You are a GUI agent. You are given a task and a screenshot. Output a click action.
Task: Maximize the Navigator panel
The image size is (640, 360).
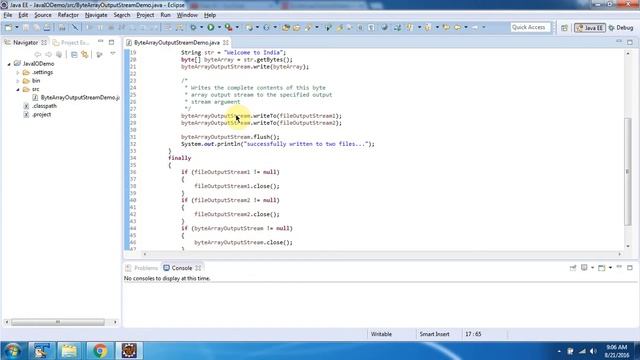(111, 42)
